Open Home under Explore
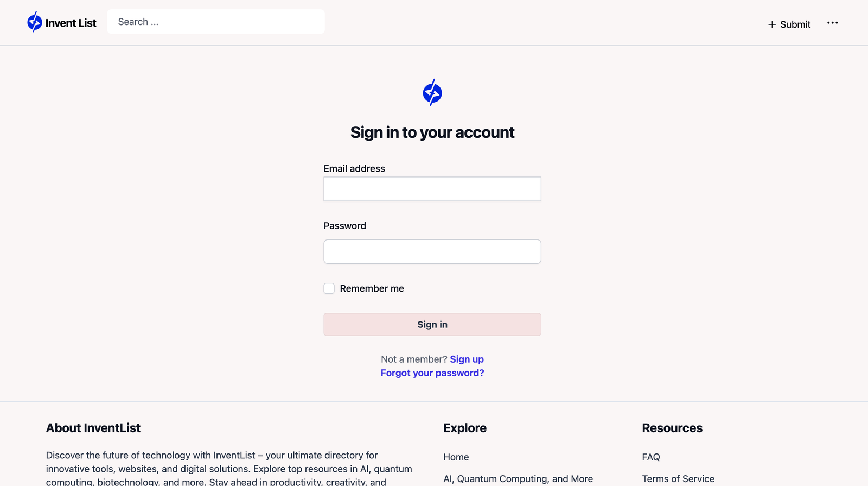The width and height of the screenshot is (868, 486). coord(456,457)
